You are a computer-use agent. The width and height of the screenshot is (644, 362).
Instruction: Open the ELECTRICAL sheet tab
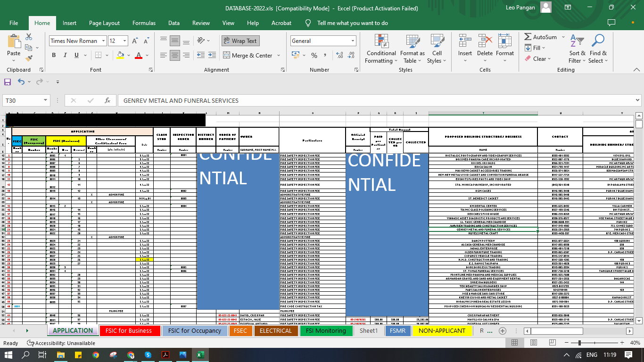276,330
